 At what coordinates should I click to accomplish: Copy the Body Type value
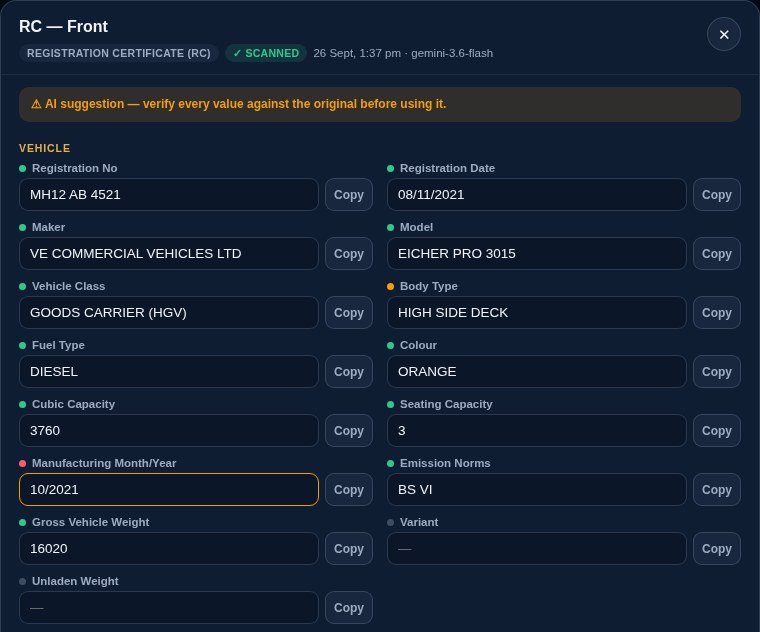tap(716, 313)
